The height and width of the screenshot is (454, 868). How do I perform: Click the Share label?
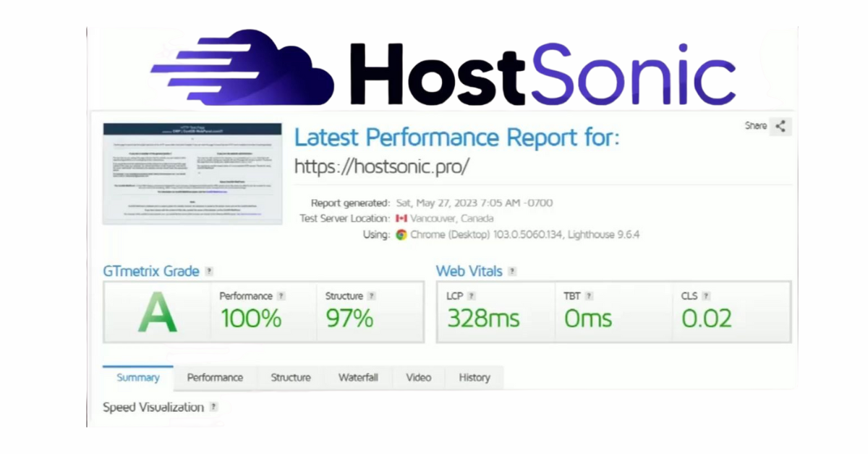click(756, 126)
